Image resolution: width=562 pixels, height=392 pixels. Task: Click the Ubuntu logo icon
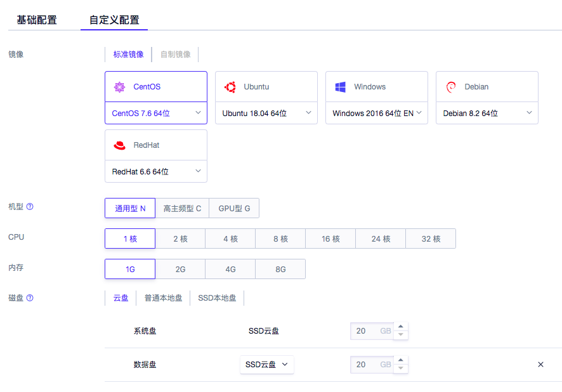(230, 87)
